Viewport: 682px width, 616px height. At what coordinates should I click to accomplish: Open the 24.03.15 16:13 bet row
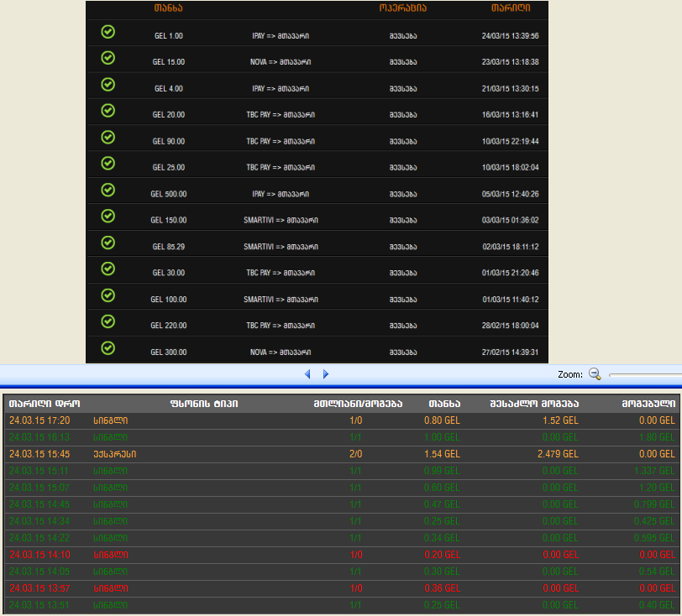(342, 437)
